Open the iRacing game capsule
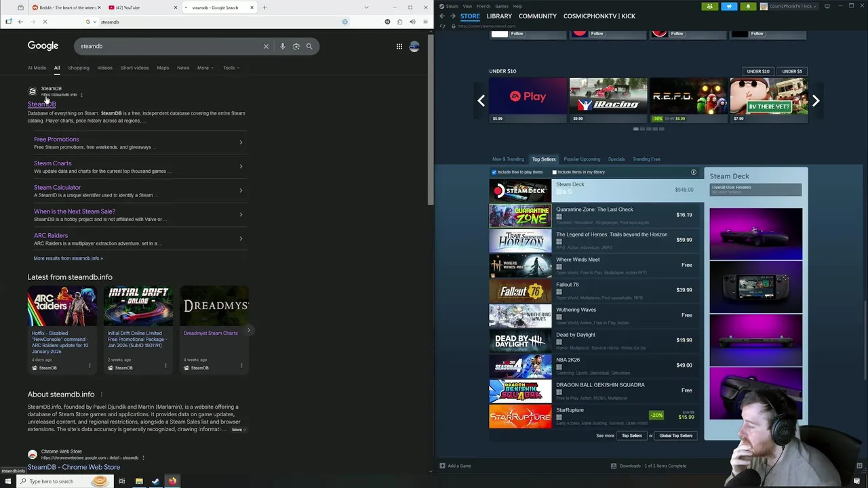Image resolution: width=868 pixels, height=488 pixels. point(608,100)
